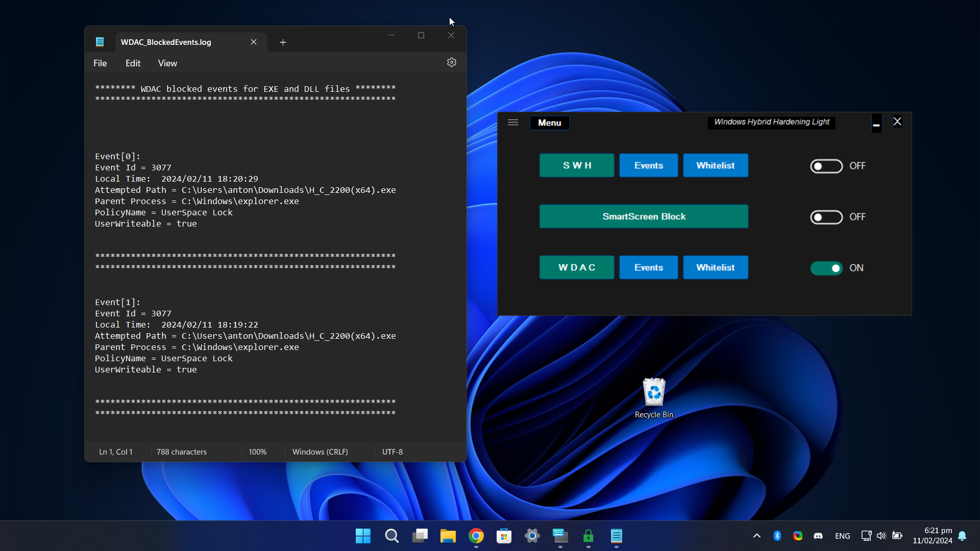
Task: Open the Windows (CRLF) line ending selector
Action: pos(320,452)
